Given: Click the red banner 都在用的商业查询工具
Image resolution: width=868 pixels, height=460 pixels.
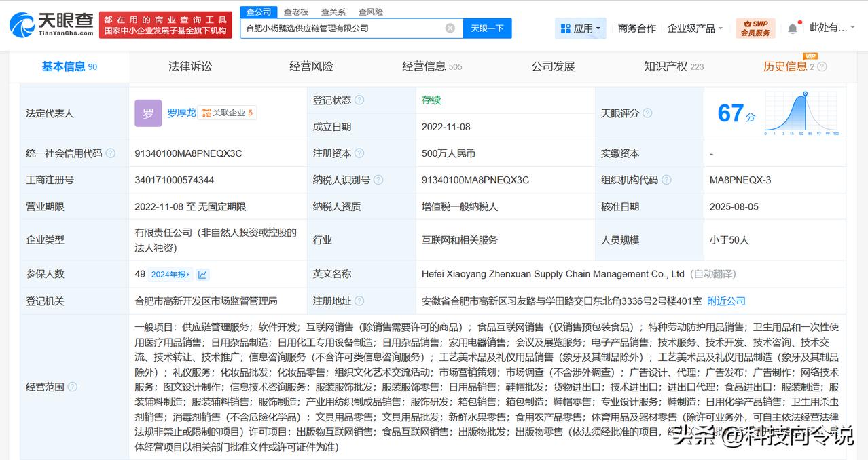Looking at the screenshot, I should pyautogui.click(x=165, y=25).
